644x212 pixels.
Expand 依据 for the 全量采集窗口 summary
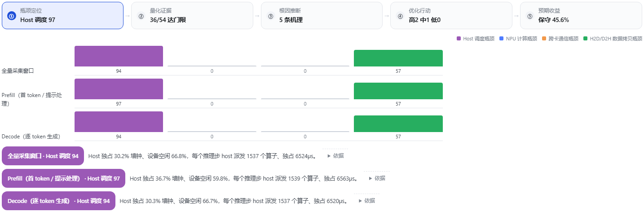point(335,156)
